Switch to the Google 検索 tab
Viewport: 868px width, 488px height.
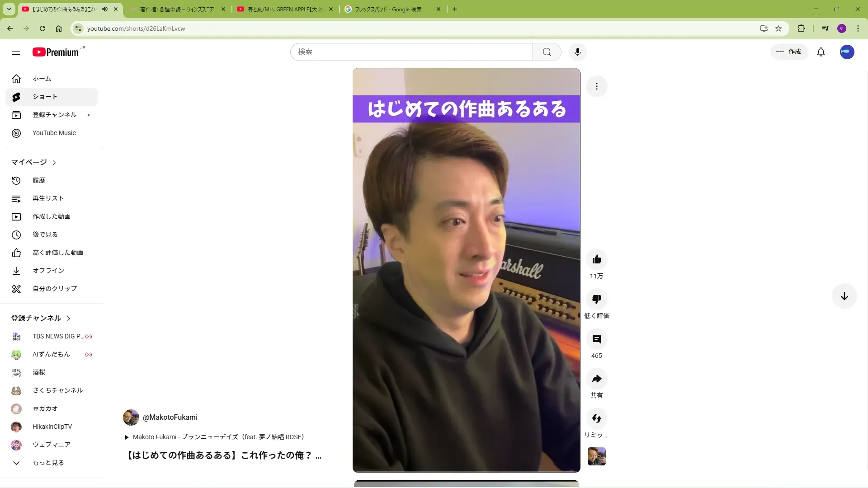click(x=388, y=9)
